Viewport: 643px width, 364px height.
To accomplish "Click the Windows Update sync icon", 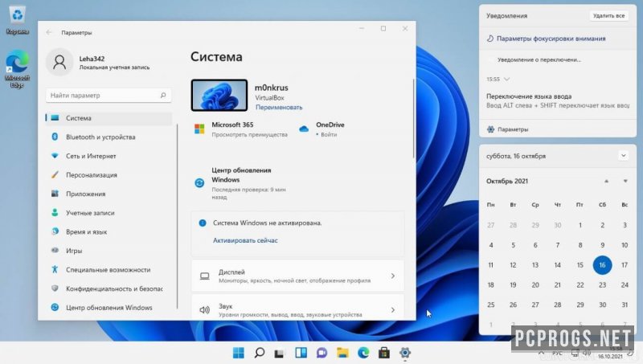I will (x=199, y=183).
